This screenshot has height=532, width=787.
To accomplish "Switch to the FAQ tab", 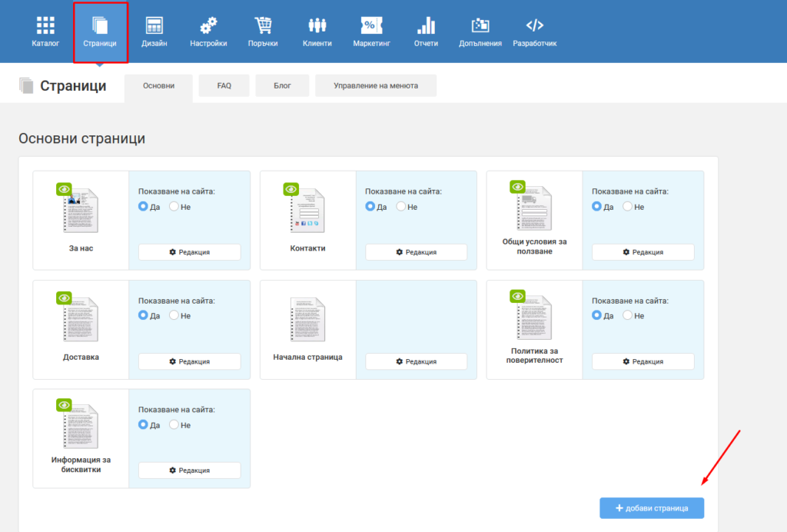I will click(x=224, y=86).
